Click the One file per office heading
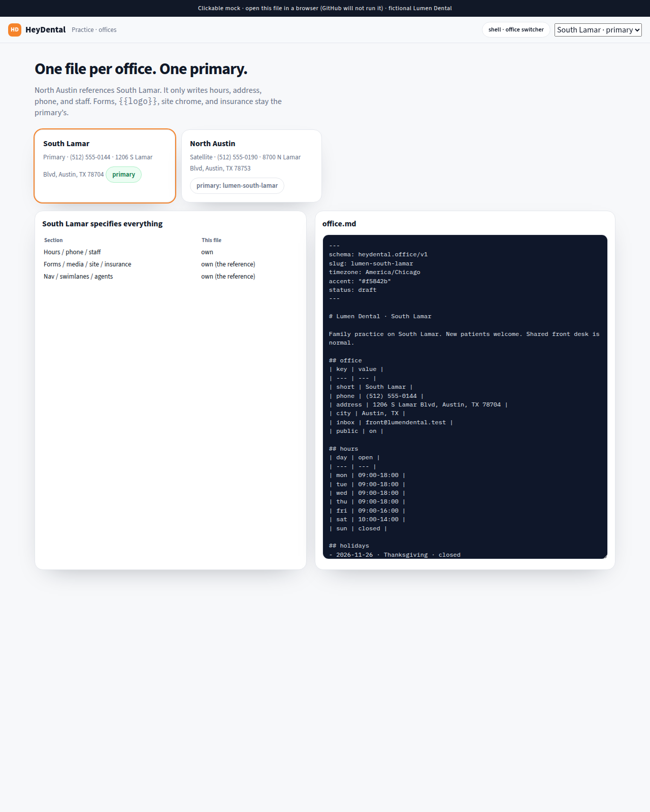The image size is (650, 812). pyautogui.click(x=141, y=69)
